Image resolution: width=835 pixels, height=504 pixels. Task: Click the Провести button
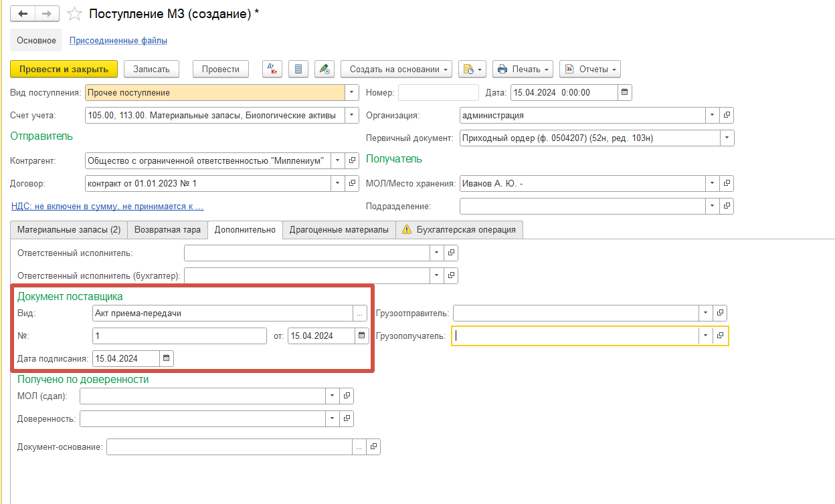tap(221, 69)
